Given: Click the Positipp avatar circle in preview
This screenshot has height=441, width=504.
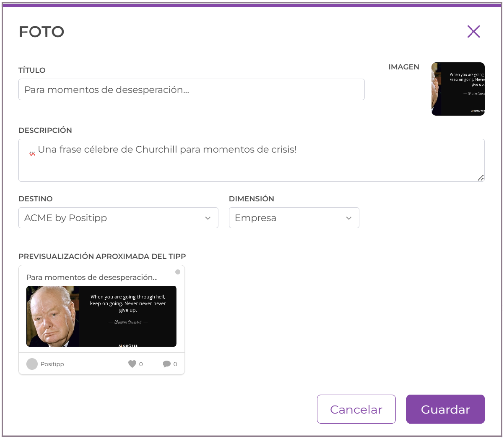Looking at the screenshot, I should tap(32, 364).
